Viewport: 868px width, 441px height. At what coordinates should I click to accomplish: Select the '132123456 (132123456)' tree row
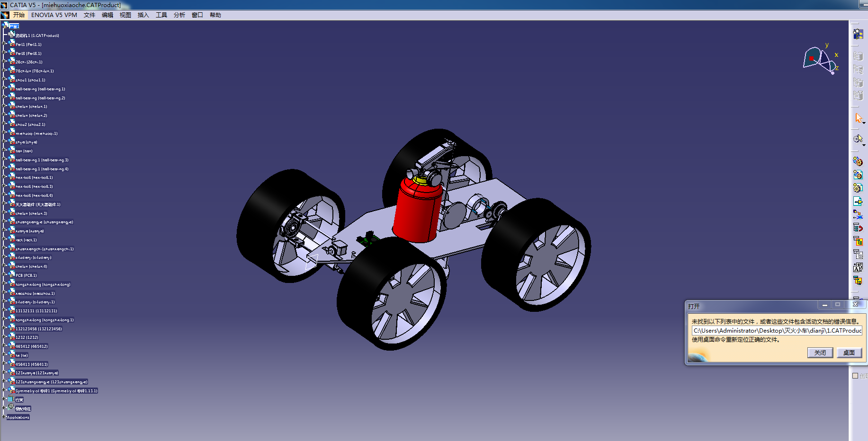[x=39, y=329]
